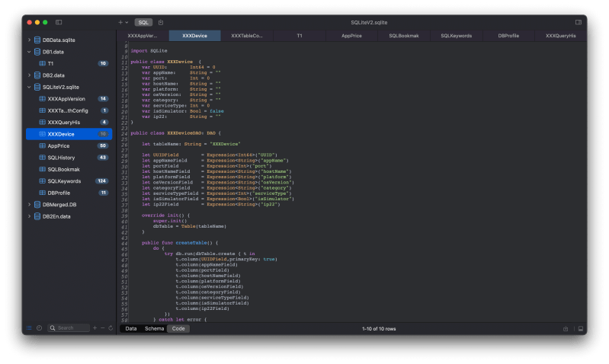Switch to the T1 tab
609x364 pixels.
point(300,36)
